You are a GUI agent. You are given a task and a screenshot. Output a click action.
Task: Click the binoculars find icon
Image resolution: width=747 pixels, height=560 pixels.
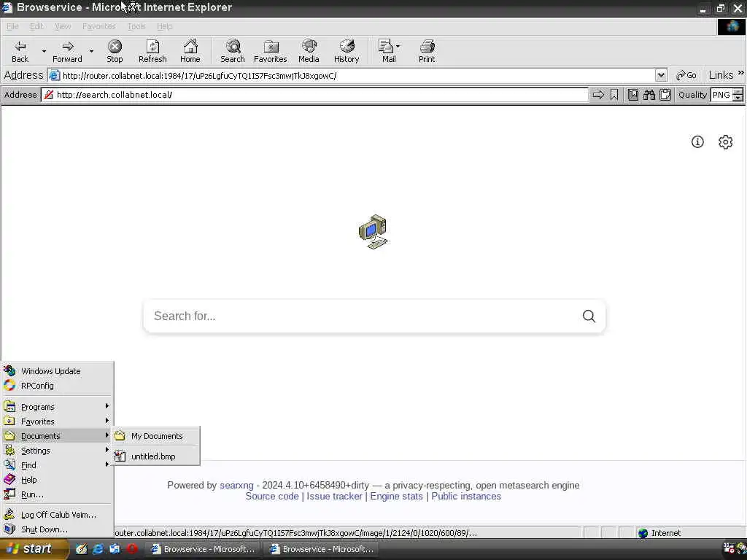tap(649, 95)
